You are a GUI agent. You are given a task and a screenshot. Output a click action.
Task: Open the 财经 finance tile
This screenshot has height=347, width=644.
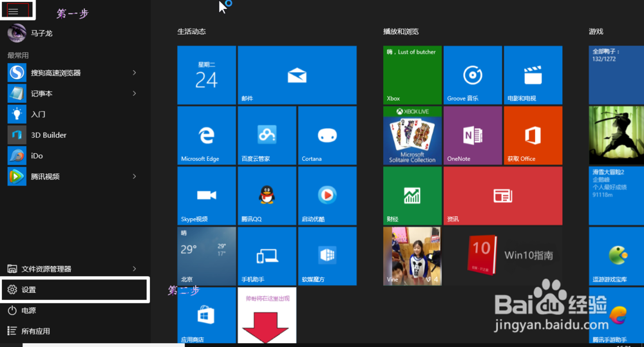tap(412, 196)
